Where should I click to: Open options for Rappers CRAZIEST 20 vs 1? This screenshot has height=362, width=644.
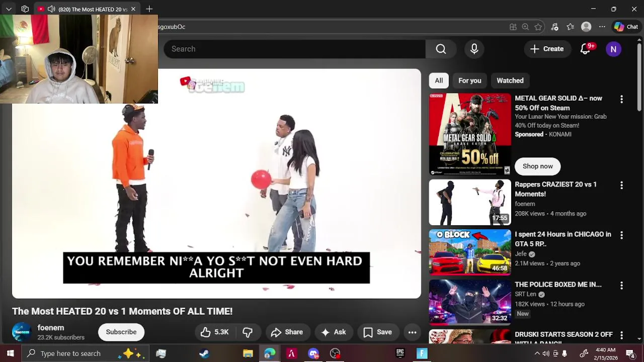(621, 186)
